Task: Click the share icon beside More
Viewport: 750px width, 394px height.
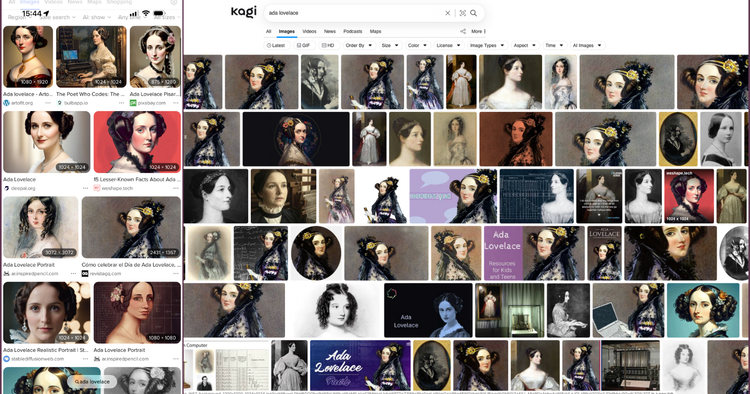Action: coord(463,31)
